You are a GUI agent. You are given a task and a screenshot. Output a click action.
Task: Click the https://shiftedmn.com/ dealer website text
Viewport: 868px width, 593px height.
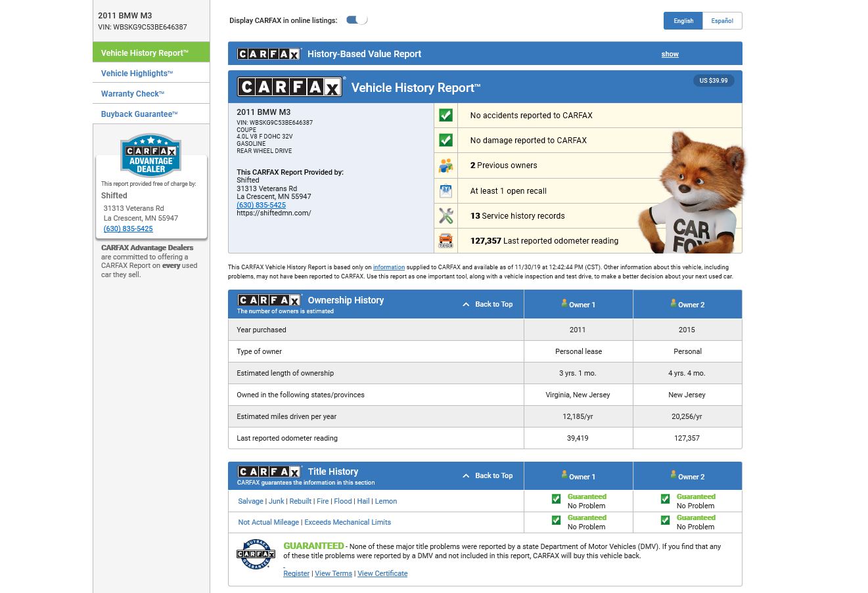click(x=274, y=213)
